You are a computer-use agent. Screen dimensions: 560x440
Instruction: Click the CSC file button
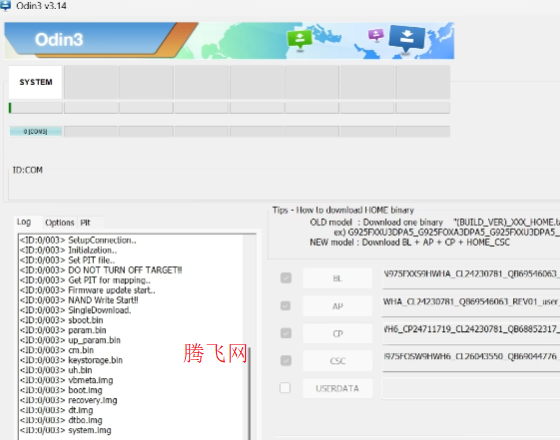pos(338,361)
